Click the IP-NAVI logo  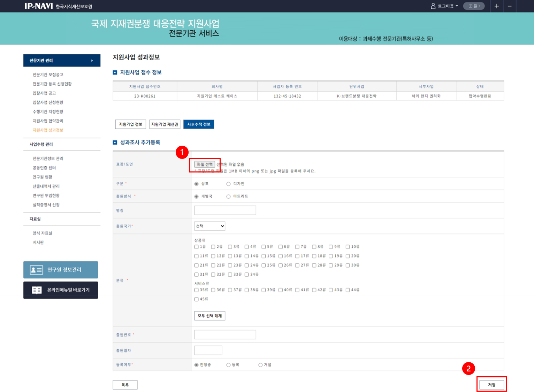tap(39, 6)
